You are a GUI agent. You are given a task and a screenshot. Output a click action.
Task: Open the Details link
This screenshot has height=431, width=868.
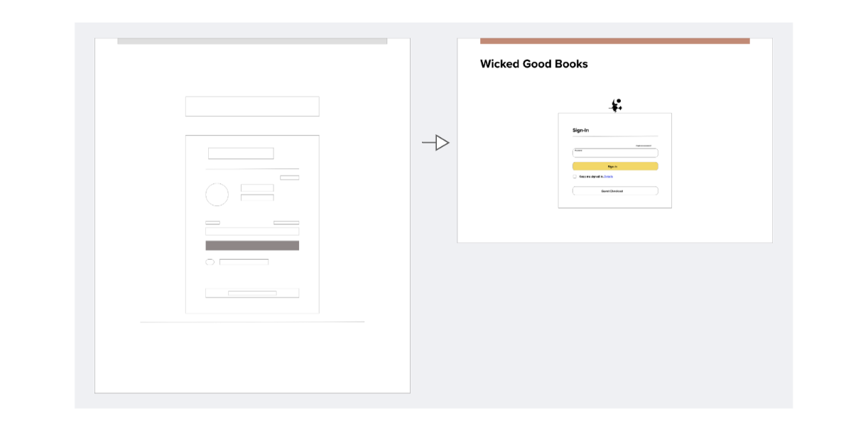(608, 176)
